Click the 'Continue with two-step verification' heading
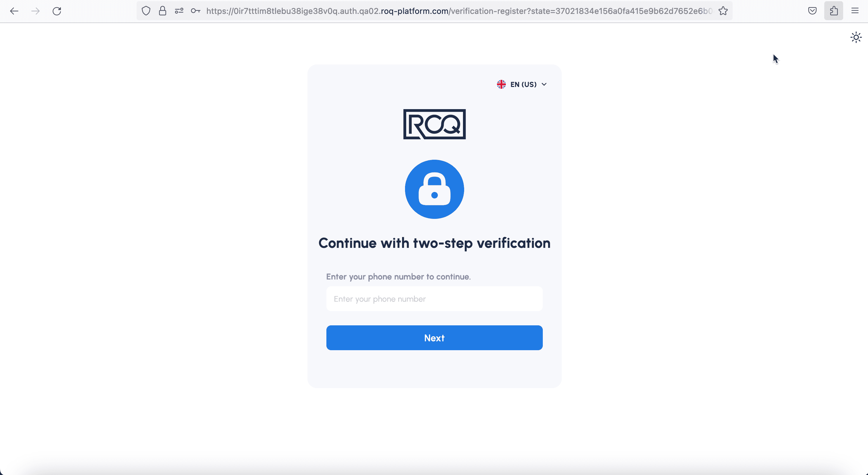 [x=434, y=243]
